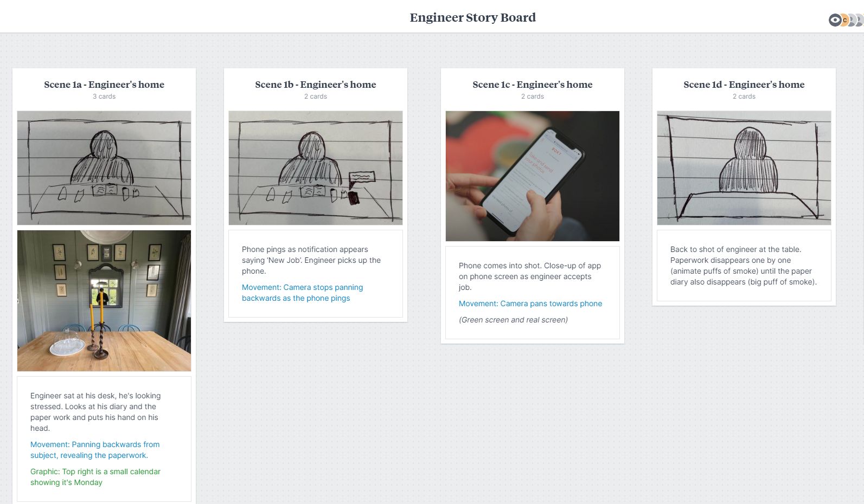
Task: Open the Scene 1b phone notification sketch
Action: click(316, 168)
